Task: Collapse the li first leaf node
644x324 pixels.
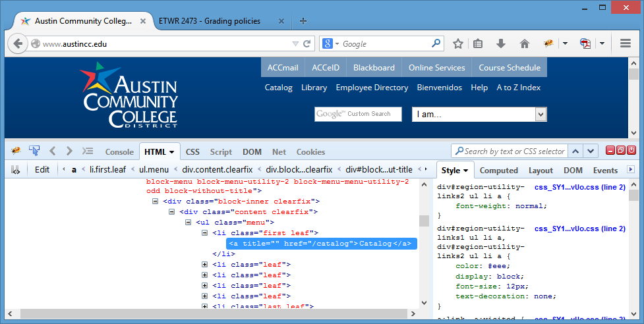Action: click(204, 233)
